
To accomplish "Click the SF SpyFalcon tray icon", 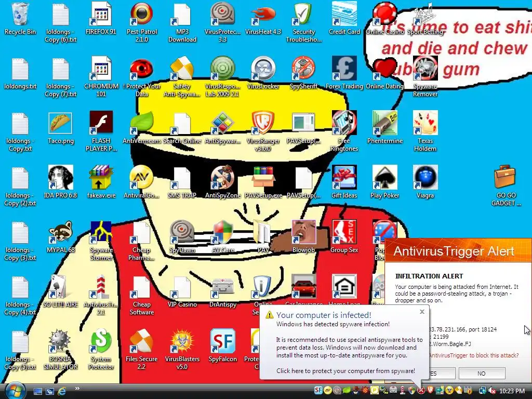I will (318, 391).
